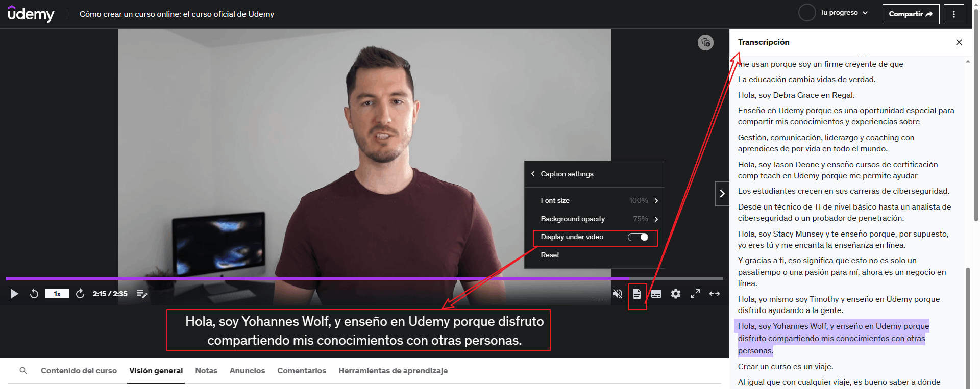Open the Comentarios tab
980x389 pixels.
(x=302, y=371)
